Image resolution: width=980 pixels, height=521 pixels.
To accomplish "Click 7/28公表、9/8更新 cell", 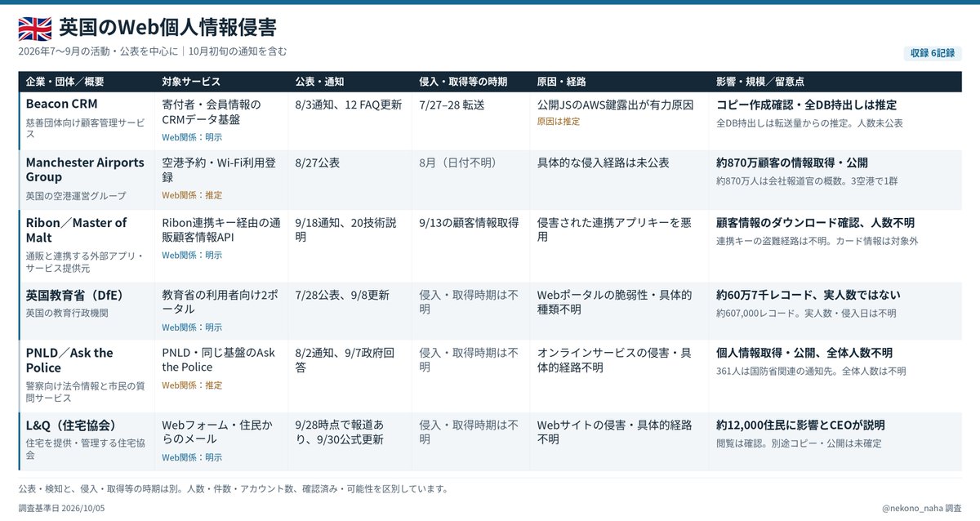I will [x=342, y=295].
